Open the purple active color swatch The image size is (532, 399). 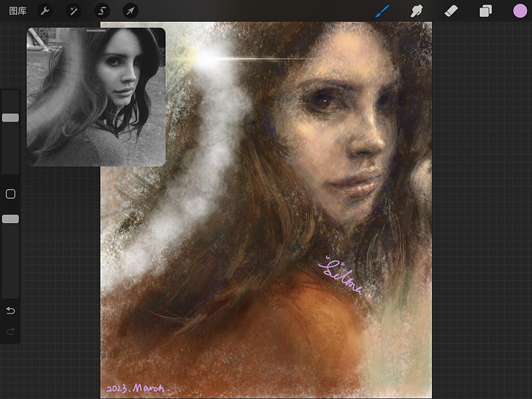tap(520, 11)
